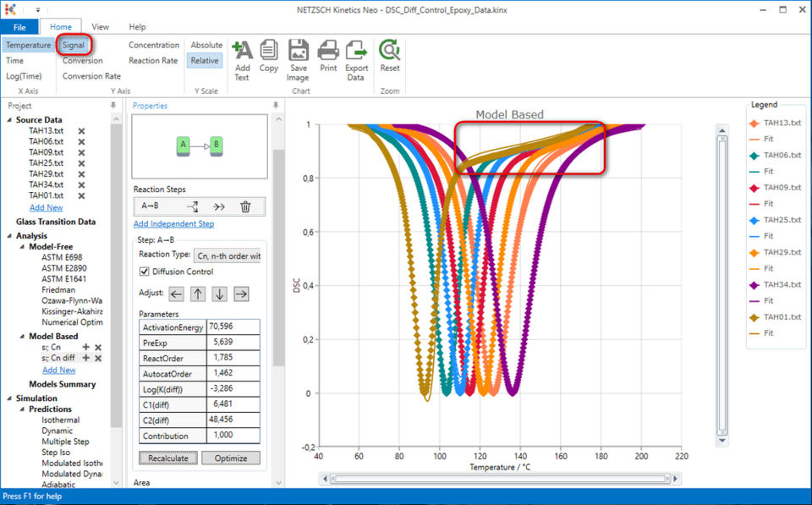Remove TAH13.txt with its X icon
The image size is (812, 505).
82,131
